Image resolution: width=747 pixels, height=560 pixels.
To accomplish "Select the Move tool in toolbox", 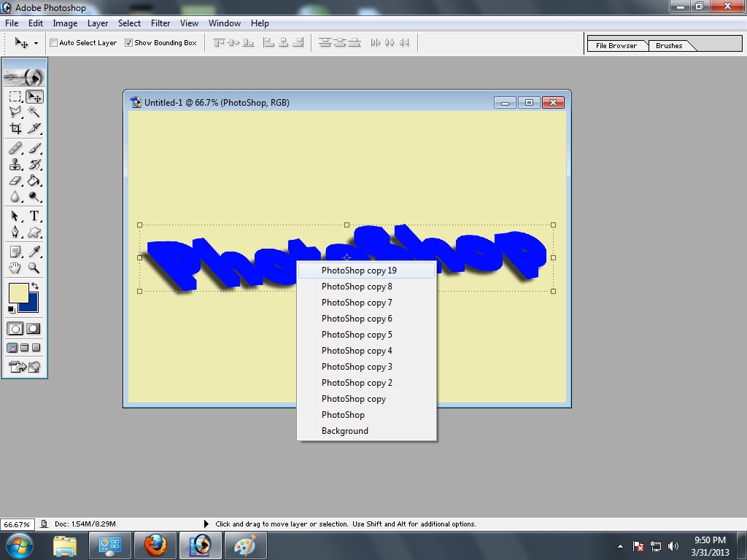I will pyautogui.click(x=34, y=97).
